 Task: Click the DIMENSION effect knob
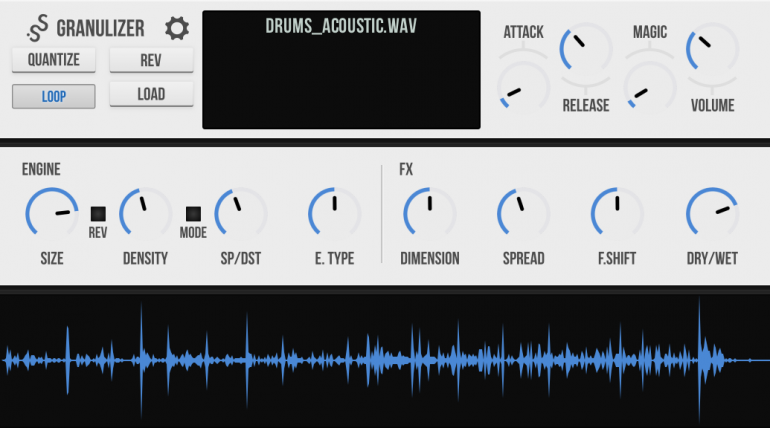430,214
